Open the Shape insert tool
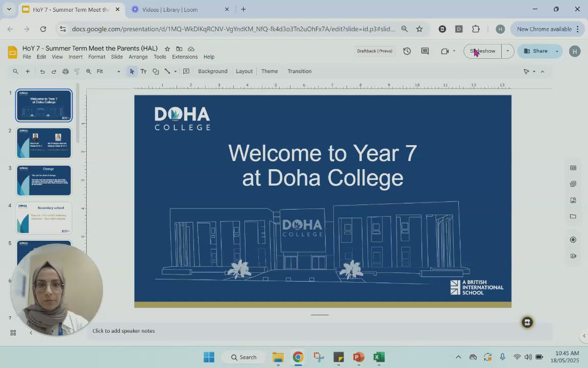The image size is (588, 368). [156, 72]
